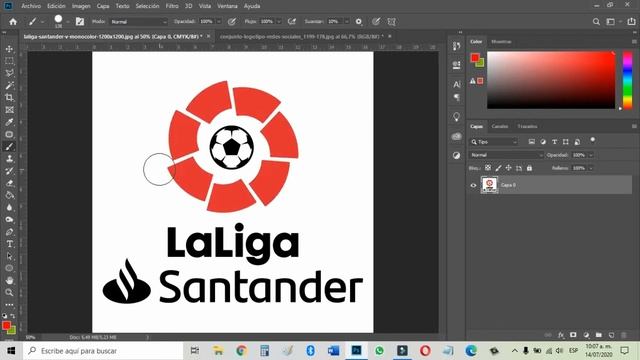
Task: Click the Home icon in options bar
Action: (x=13, y=22)
